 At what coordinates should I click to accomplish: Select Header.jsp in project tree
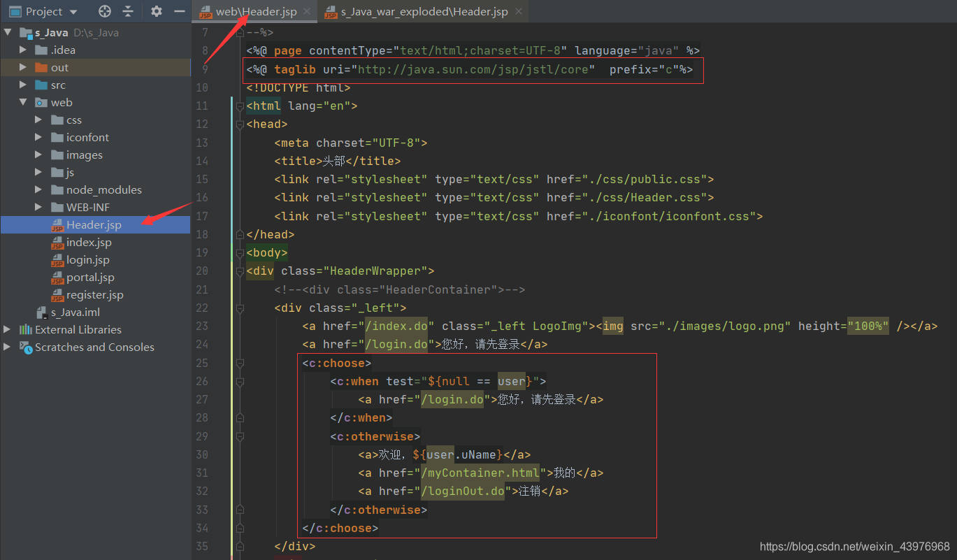point(95,224)
